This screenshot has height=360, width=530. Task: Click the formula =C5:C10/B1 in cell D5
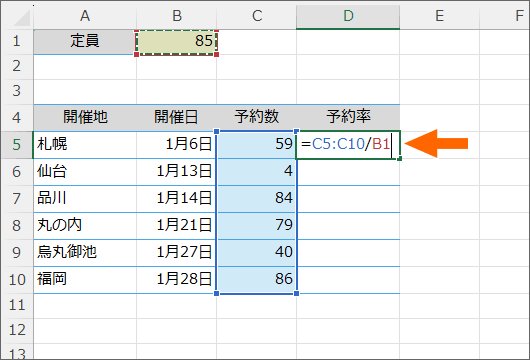[x=345, y=144]
